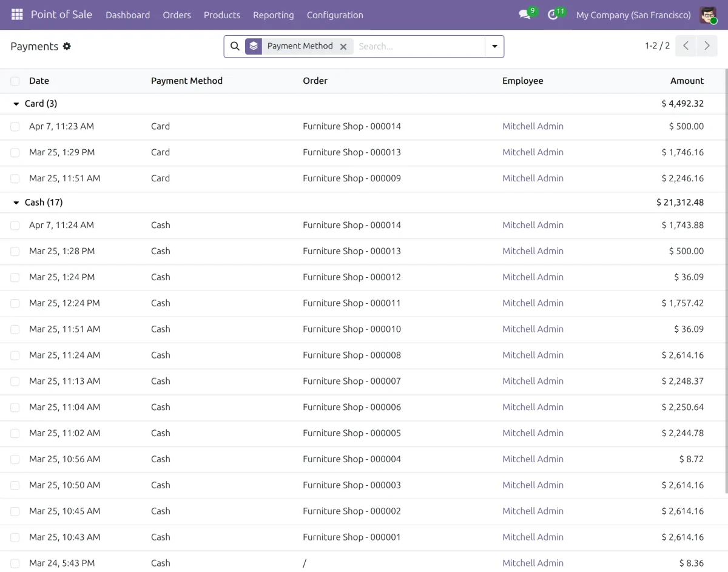Click the $ 4,492.32 Card group total
This screenshot has width=728, height=572.
[x=682, y=104]
